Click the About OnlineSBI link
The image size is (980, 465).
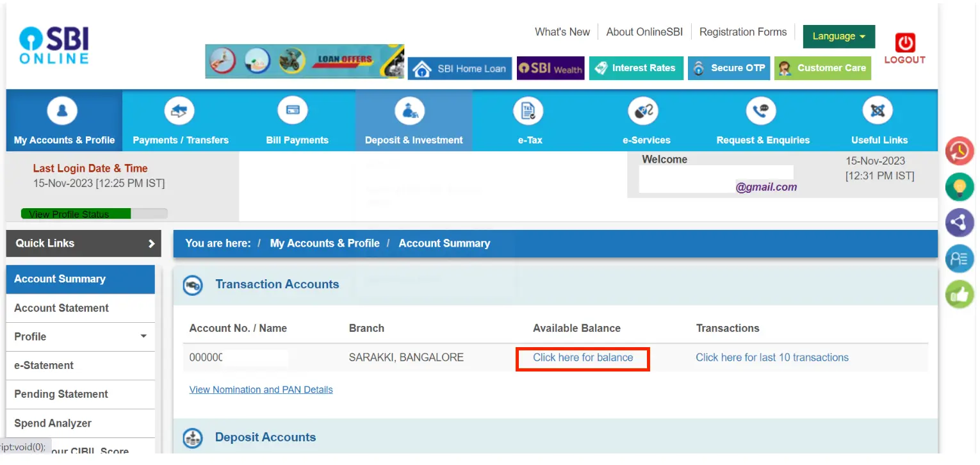pos(644,32)
